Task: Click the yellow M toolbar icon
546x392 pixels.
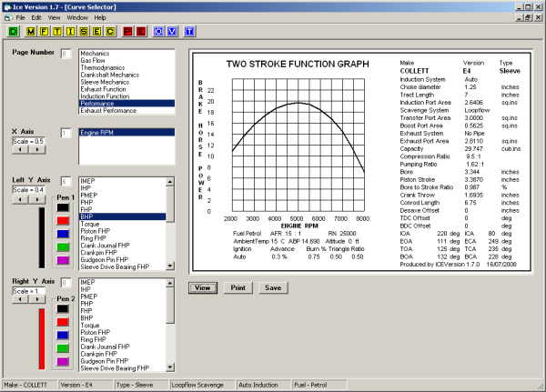Action: tap(33, 32)
